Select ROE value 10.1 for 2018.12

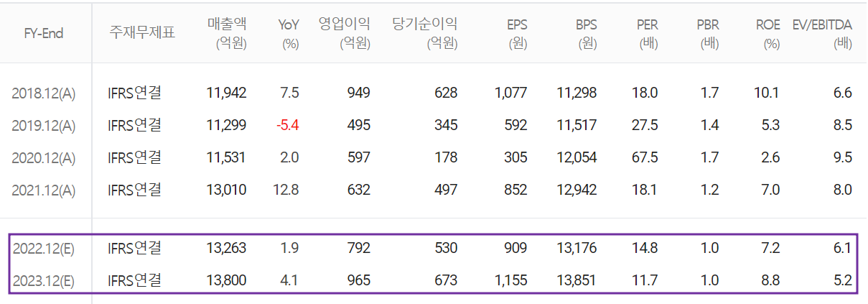pyautogui.click(x=767, y=93)
